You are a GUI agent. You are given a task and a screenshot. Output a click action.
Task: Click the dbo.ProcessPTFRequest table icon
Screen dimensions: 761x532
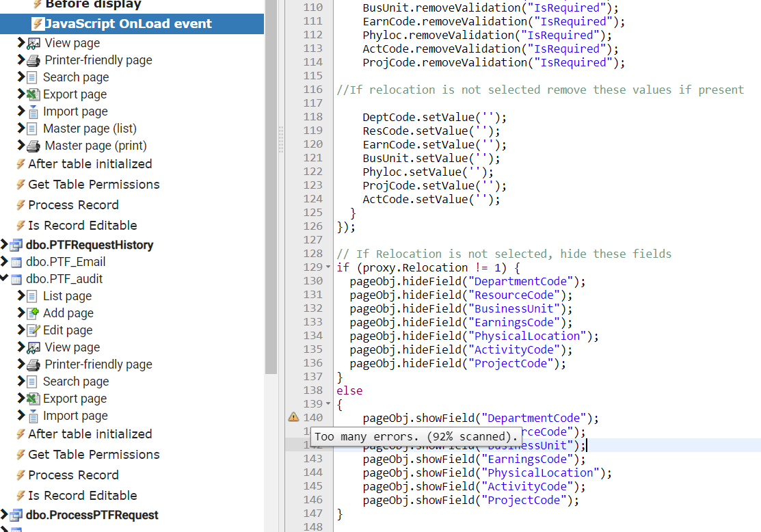pyautogui.click(x=16, y=515)
